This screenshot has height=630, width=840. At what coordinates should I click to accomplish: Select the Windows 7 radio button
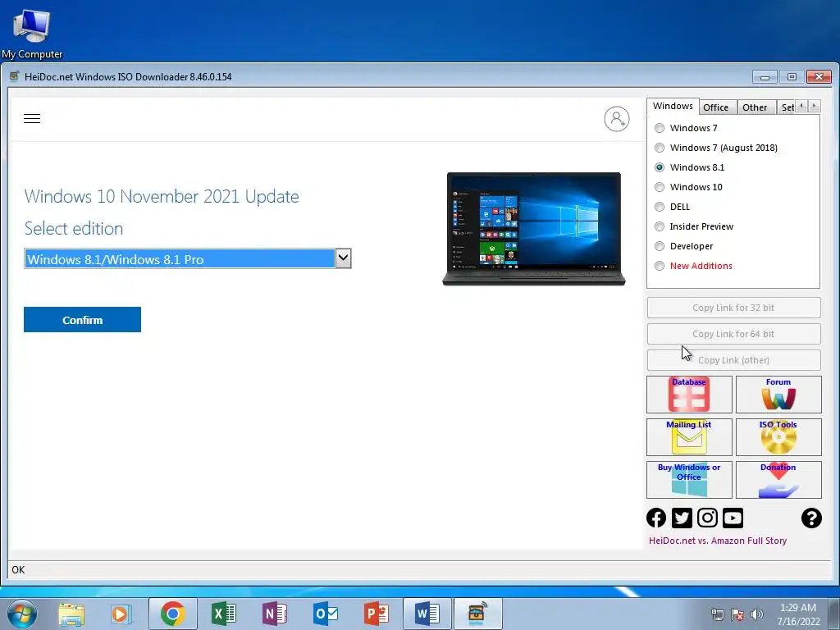660,128
